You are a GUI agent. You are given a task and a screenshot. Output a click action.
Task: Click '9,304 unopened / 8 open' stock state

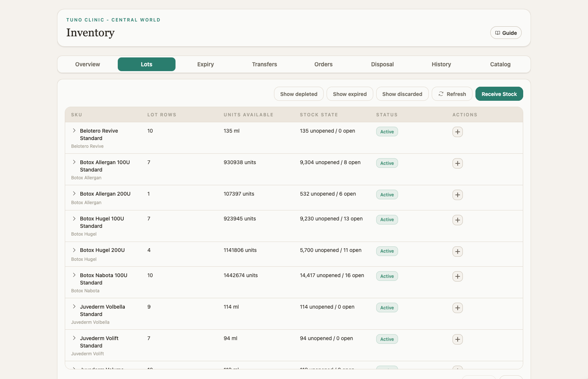click(330, 162)
